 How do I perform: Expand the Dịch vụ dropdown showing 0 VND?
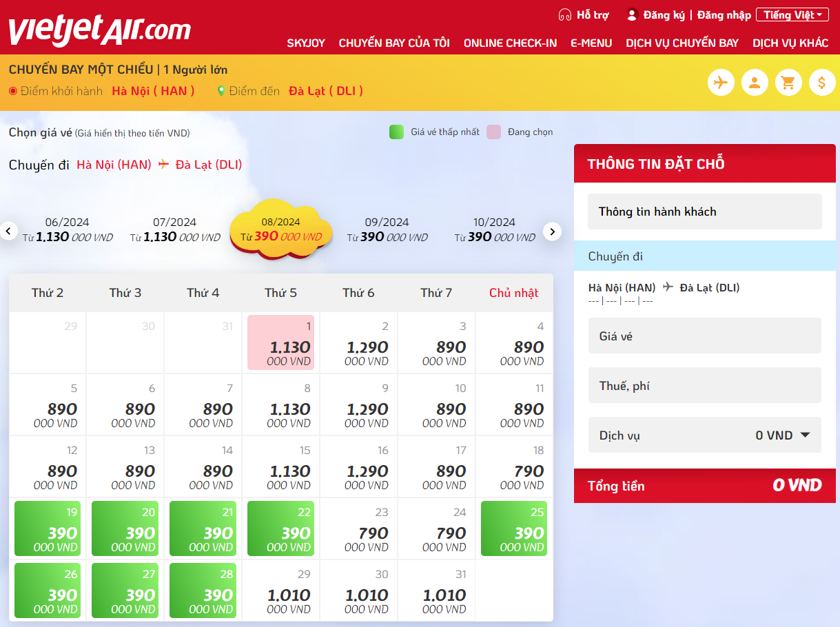coord(805,435)
